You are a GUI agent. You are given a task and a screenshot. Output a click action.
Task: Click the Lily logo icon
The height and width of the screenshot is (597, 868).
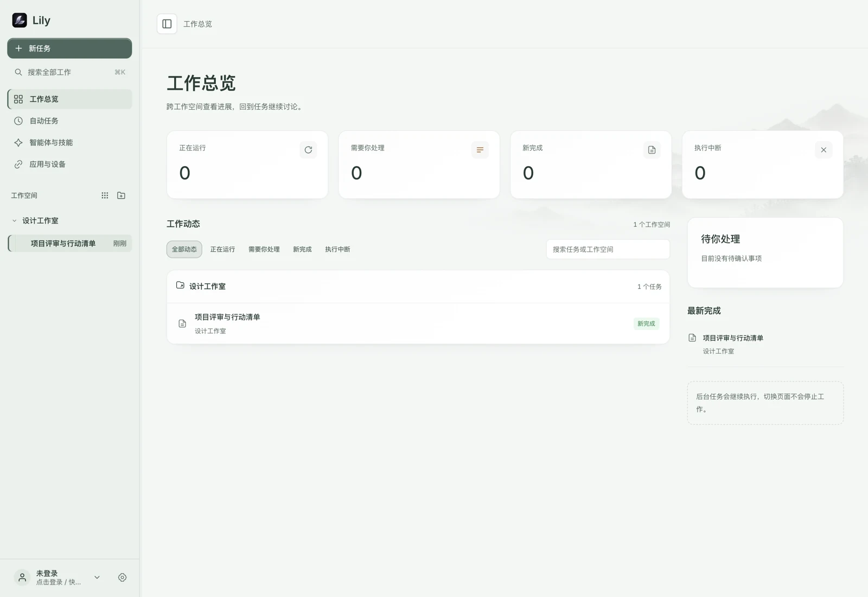[20, 20]
